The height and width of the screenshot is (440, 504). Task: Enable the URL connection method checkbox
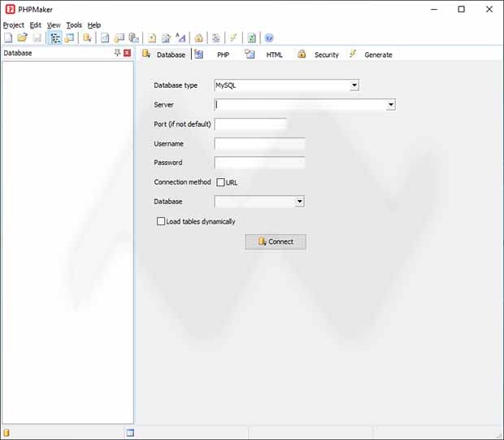220,182
